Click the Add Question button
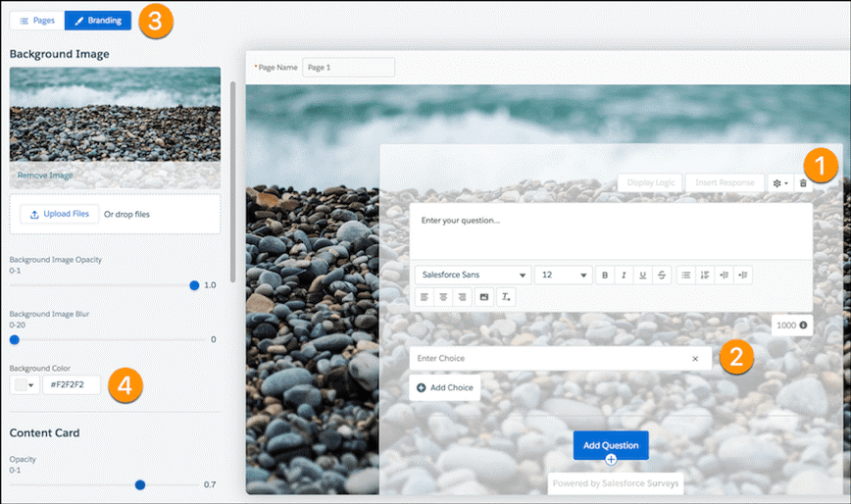Image resolution: width=851 pixels, height=504 pixels. pyautogui.click(x=611, y=445)
